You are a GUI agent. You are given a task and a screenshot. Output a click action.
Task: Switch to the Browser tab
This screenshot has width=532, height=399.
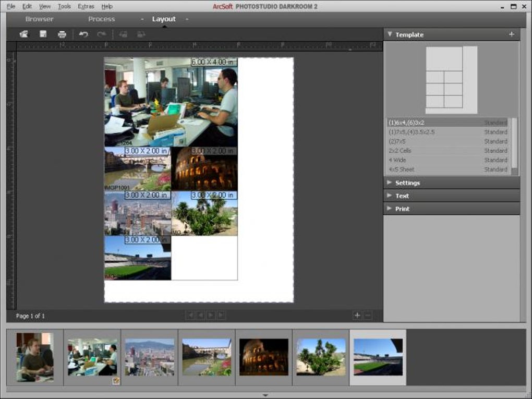(x=40, y=19)
